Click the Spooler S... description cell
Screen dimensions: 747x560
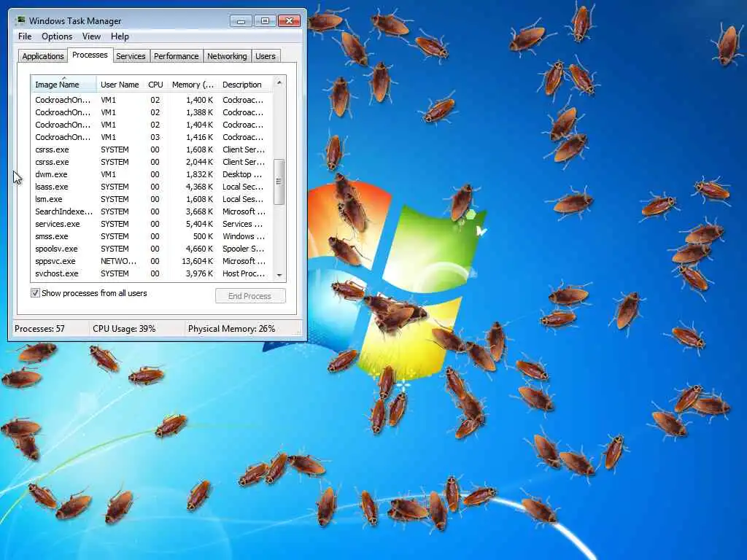[243, 249]
